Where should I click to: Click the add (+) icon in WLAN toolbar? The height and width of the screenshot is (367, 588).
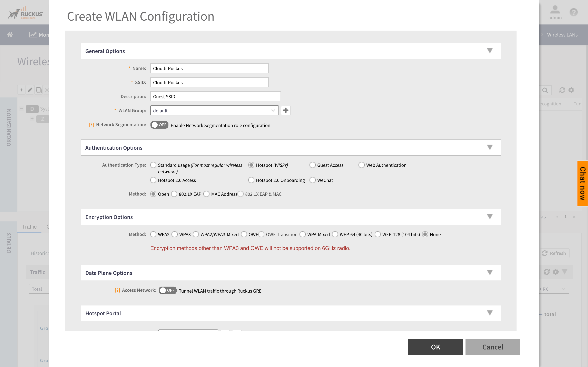click(21, 90)
